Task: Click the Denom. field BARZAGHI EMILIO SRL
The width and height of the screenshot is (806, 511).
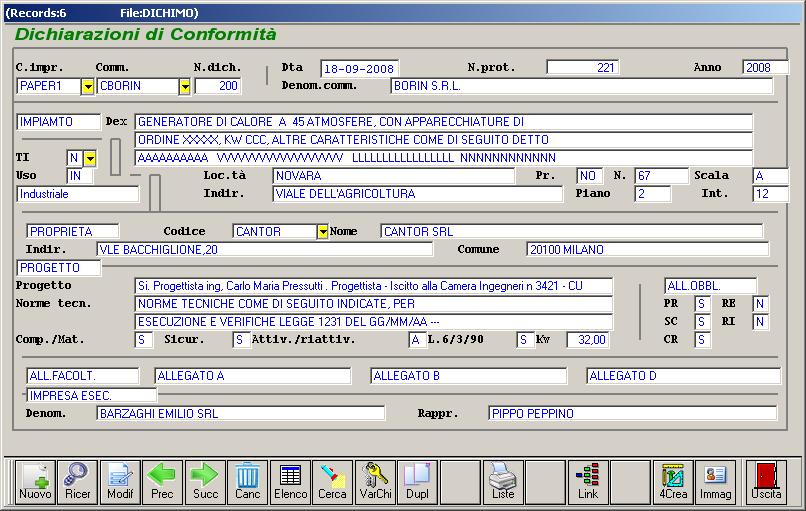Action: pos(241,413)
